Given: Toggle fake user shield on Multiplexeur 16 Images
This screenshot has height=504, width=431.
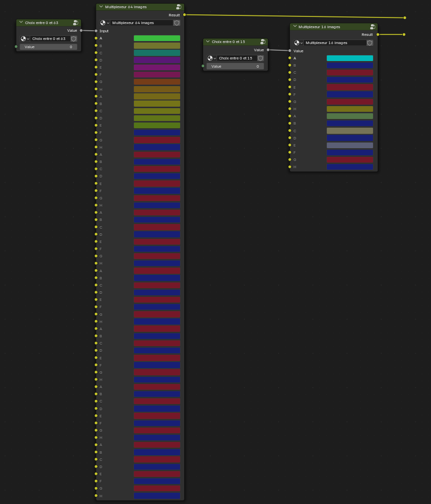Looking at the screenshot, I should (x=370, y=43).
